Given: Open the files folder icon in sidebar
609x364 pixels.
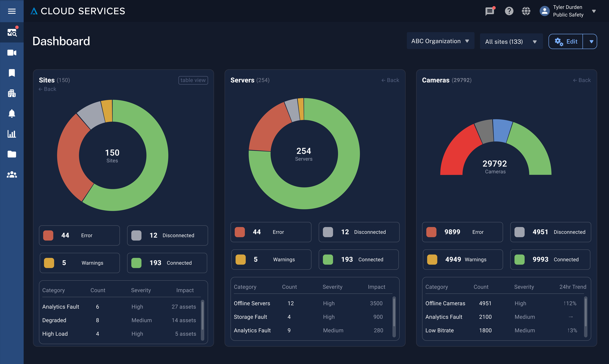Looking at the screenshot, I should pos(12,154).
